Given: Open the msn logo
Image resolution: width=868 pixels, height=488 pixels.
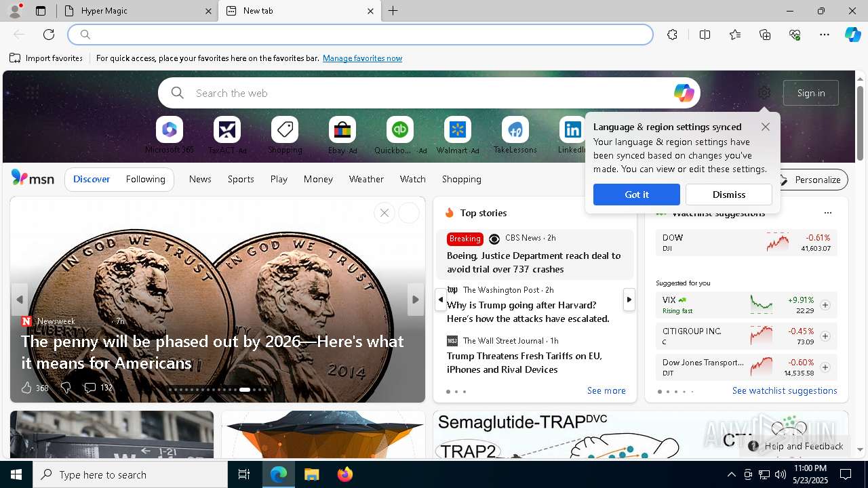Looking at the screenshot, I should [x=33, y=178].
